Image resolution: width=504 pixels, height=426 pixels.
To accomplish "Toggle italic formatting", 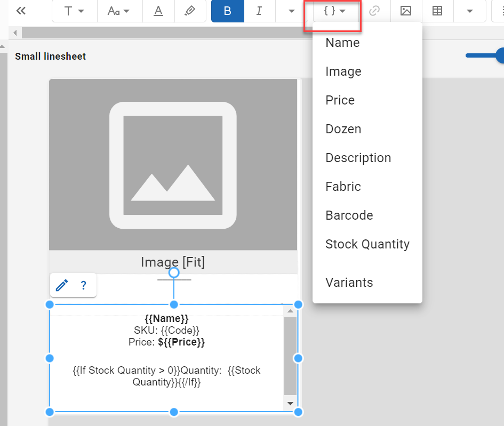I will 259,11.
